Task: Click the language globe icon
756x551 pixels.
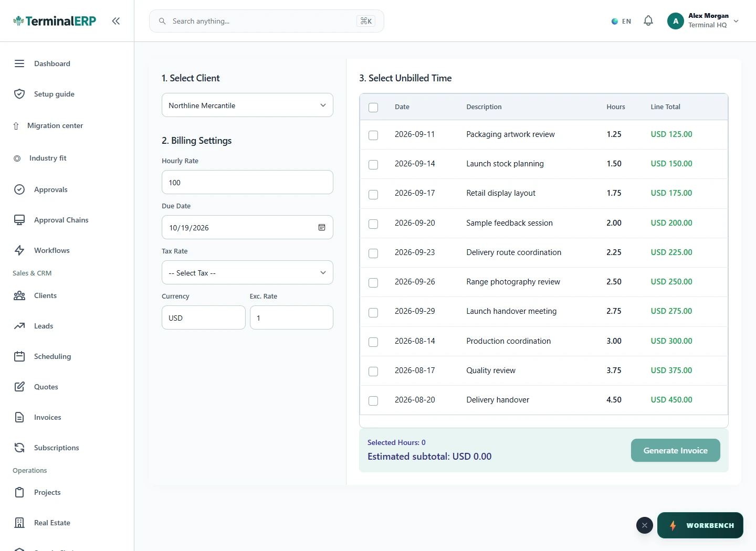Action: (x=615, y=22)
